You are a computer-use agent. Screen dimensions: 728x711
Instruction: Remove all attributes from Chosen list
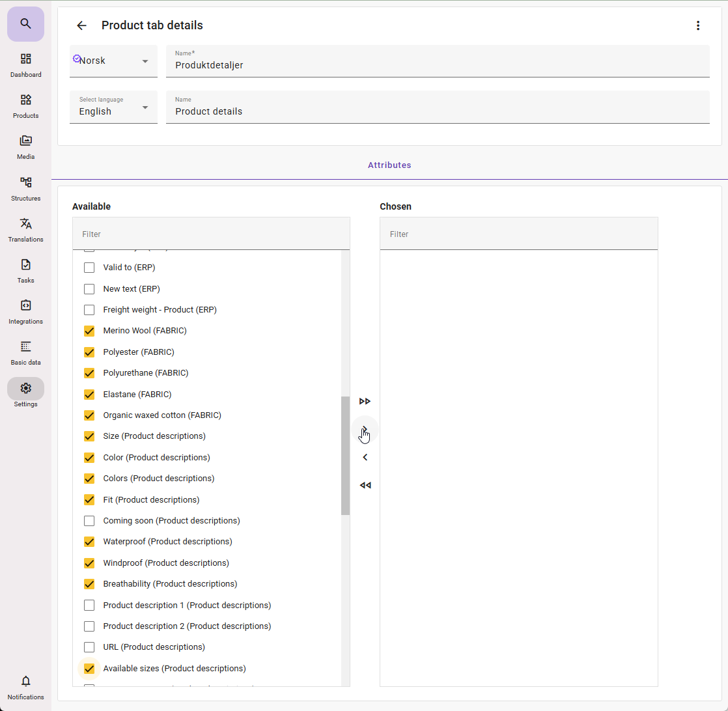click(x=365, y=485)
